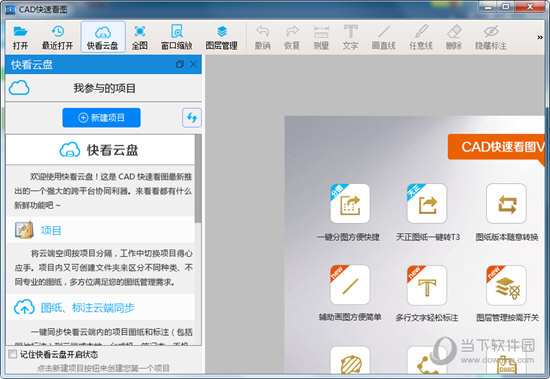Select the 文字 text tool
The width and height of the screenshot is (550, 379).
(350, 37)
